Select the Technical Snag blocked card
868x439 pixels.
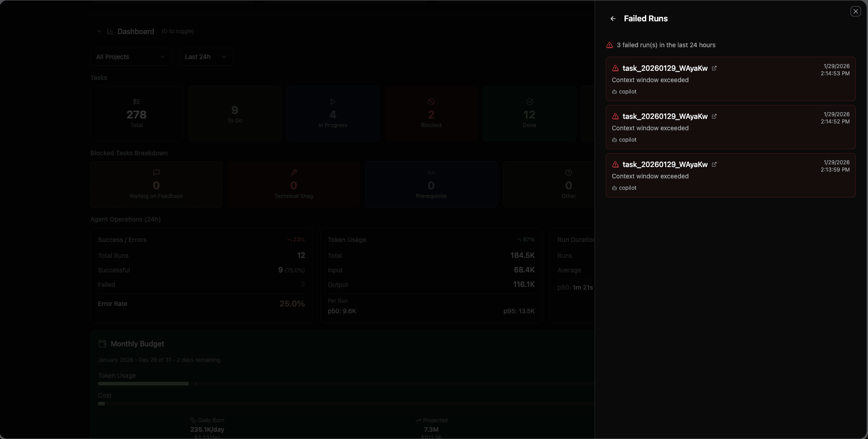(293, 184)
